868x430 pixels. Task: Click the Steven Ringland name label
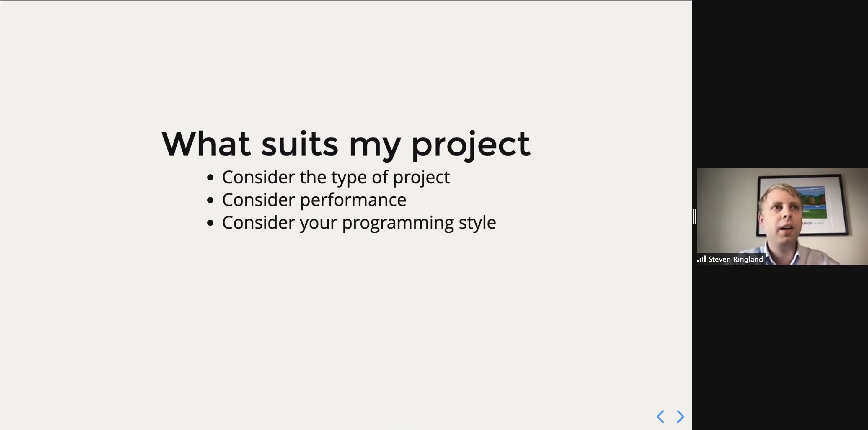click(x=735, y=259)
